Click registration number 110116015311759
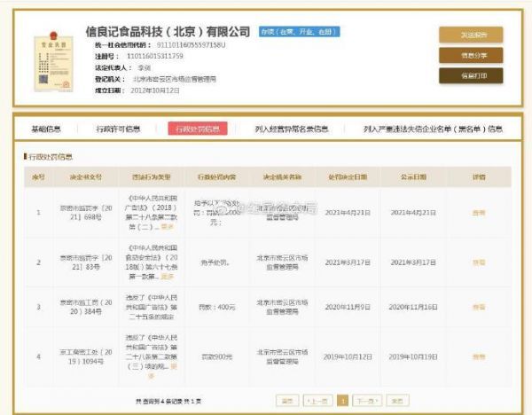Image resolution: width=532 pixels, height=415 pixels. tap(155, 56)
